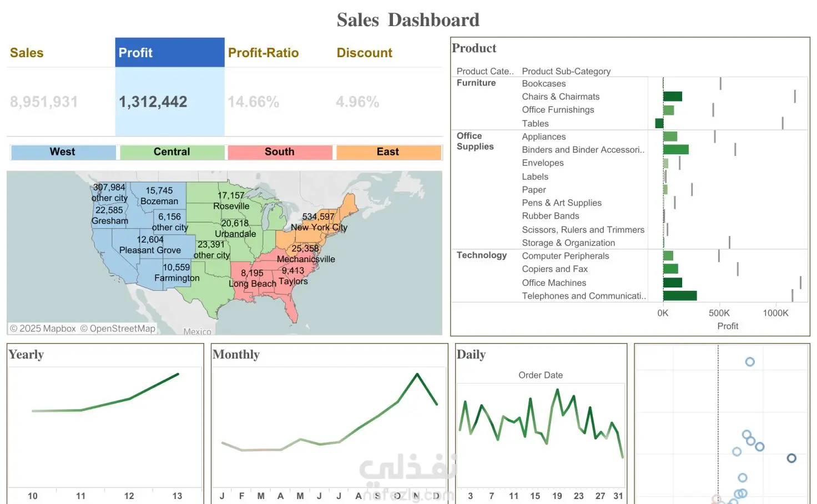Select the Tables sub-category label
Screen dimensions: 817x504
[x=535, y=124]
